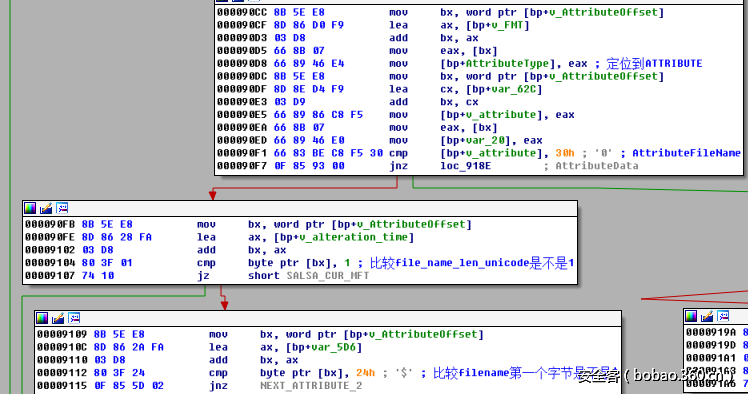Select address 0000919D in the right block

711,345
